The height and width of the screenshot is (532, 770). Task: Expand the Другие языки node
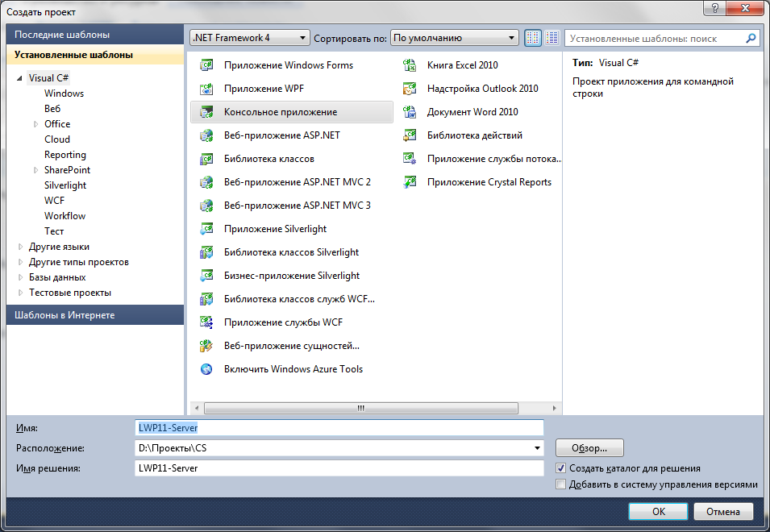pos(20,247)
